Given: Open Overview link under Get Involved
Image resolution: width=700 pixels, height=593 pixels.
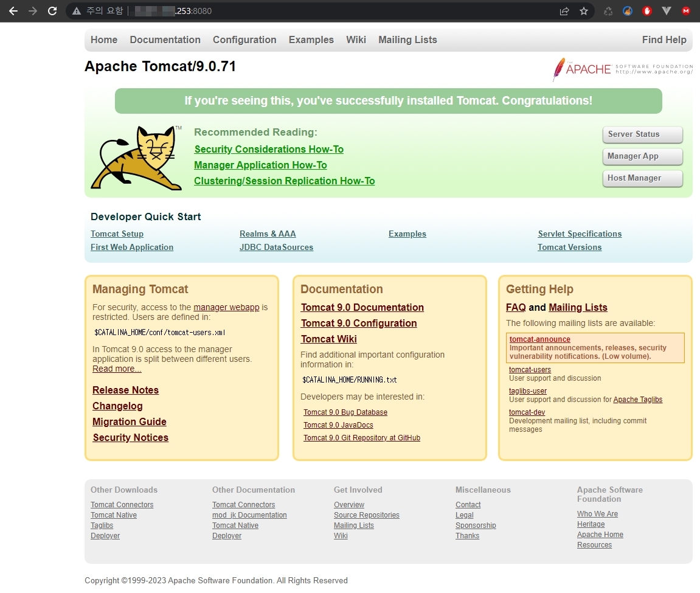Looking at the screenshot, I should tap(349, 505).
